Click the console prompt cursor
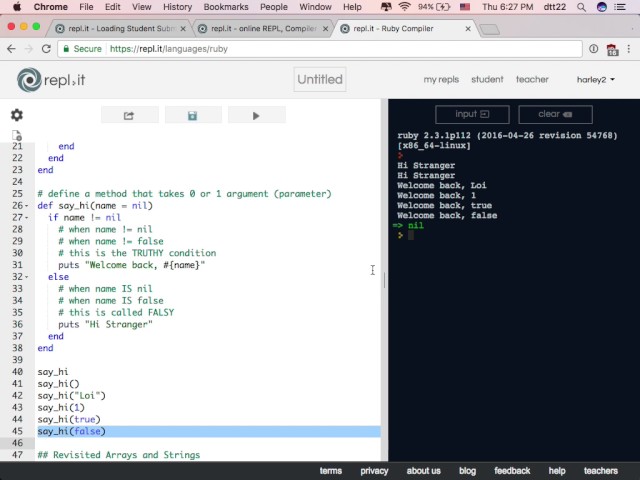The width and height of the screenshot is (640, 480). tap(411, 236)
